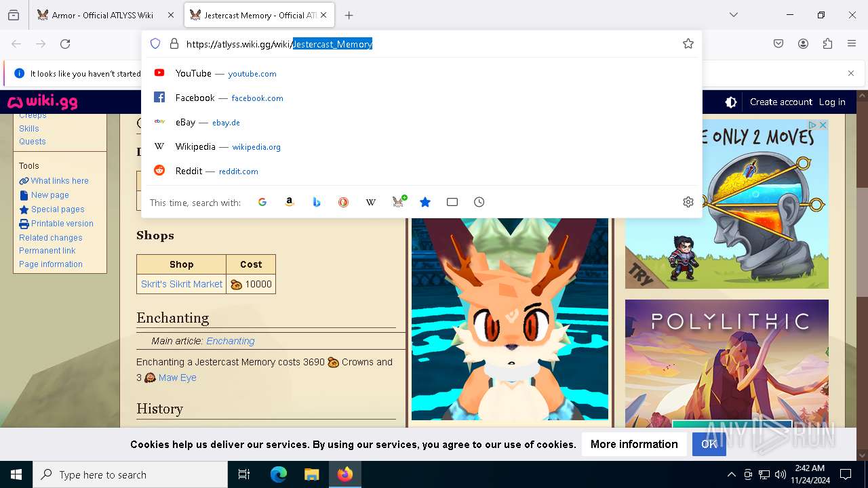Open a new browser tab
This screenshot has width=868, height=488.
click(349, 15)
